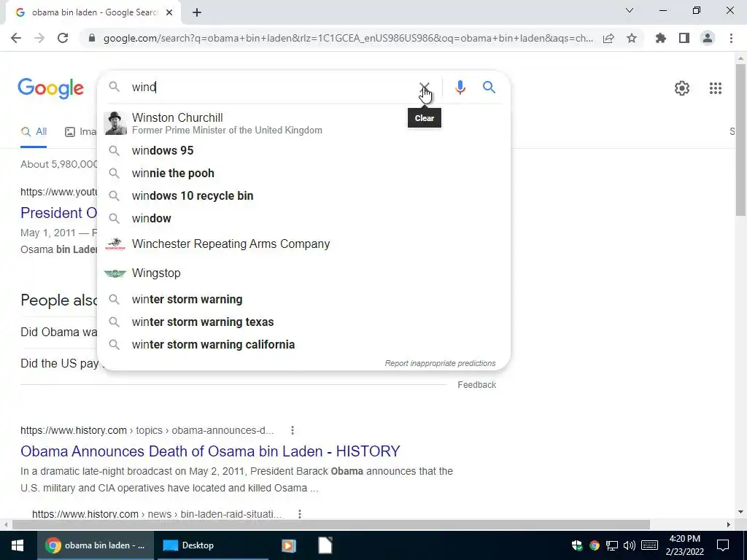
Task: Go back to previous page
Action: click(x=16, y=38)
